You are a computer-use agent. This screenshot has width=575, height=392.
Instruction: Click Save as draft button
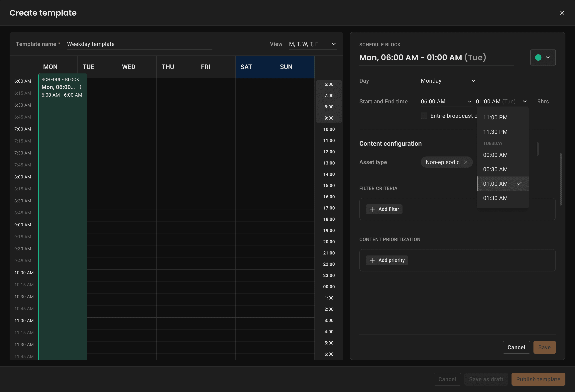(x=486, y=379)
